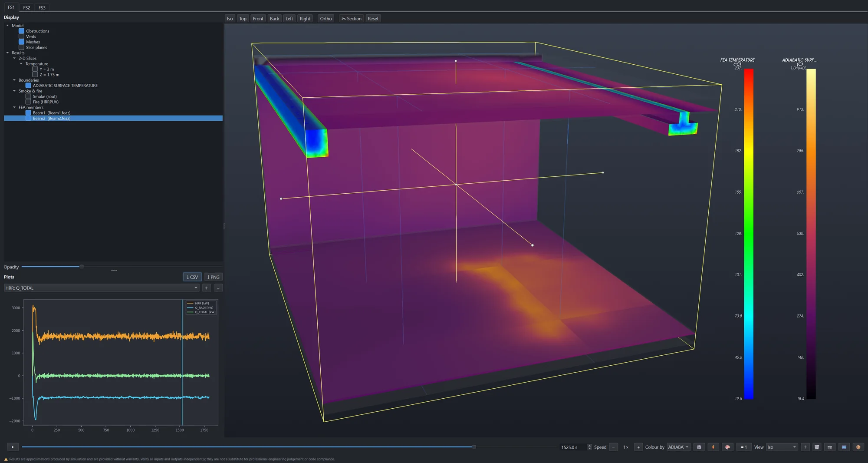Click the 1× speed value

tap(626, 447)
